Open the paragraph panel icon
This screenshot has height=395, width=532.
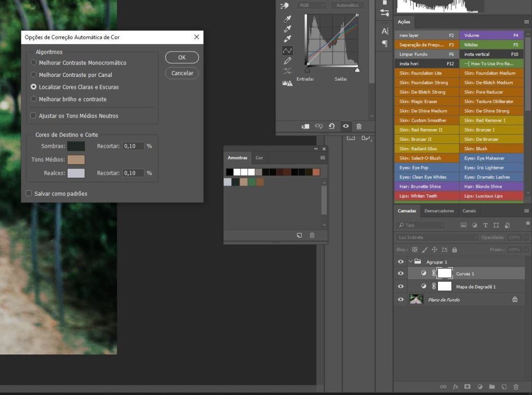(x=384, y=44)
